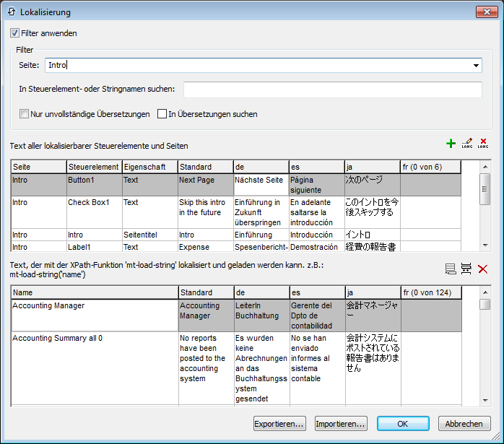
Task: Enable Nur unvollständige Übersetzungen option
Action: [x=25, y=114]
